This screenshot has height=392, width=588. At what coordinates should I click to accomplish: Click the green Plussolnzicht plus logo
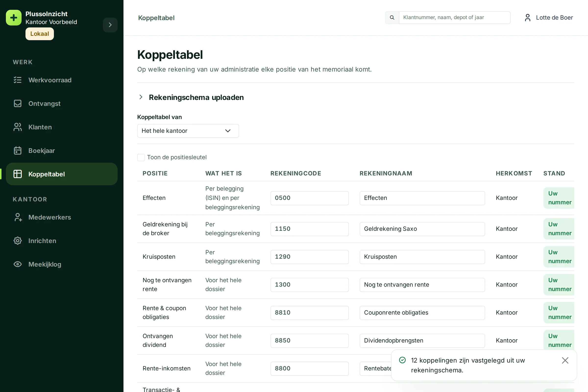(x=14, y=17)
